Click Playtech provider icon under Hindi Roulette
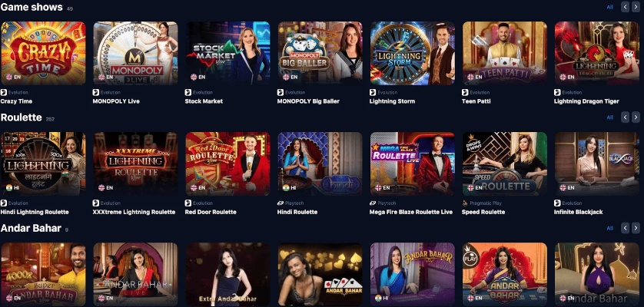Image resolution: width=644 pixels, height=307 pixels. point(281,203)
